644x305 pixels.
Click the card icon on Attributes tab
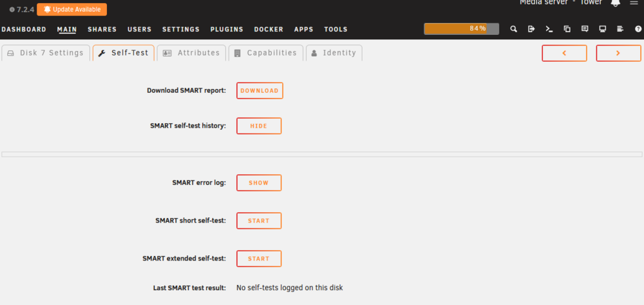(x=167, y=53)
